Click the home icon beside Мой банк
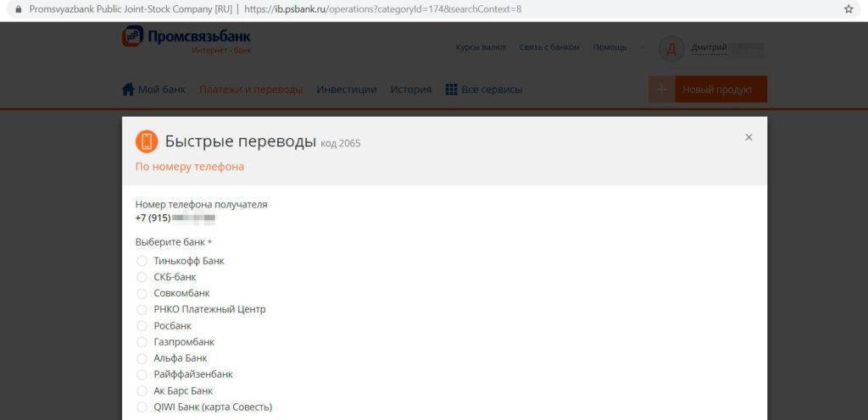 click(x=128, y=89)
